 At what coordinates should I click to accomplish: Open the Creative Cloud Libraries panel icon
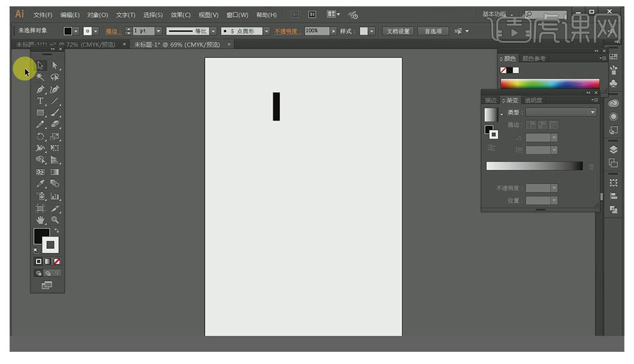coord(614,103)
